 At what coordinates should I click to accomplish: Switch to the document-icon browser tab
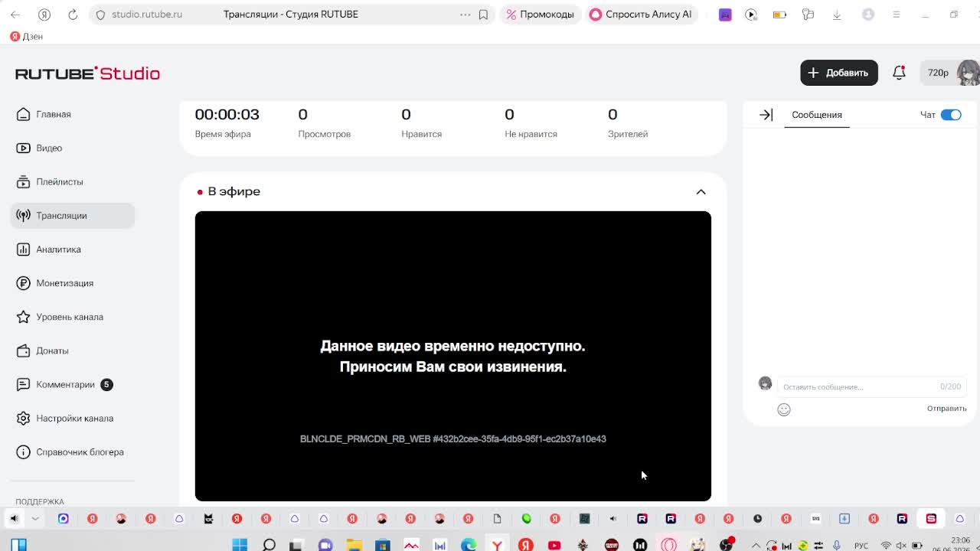pos(497,519)
